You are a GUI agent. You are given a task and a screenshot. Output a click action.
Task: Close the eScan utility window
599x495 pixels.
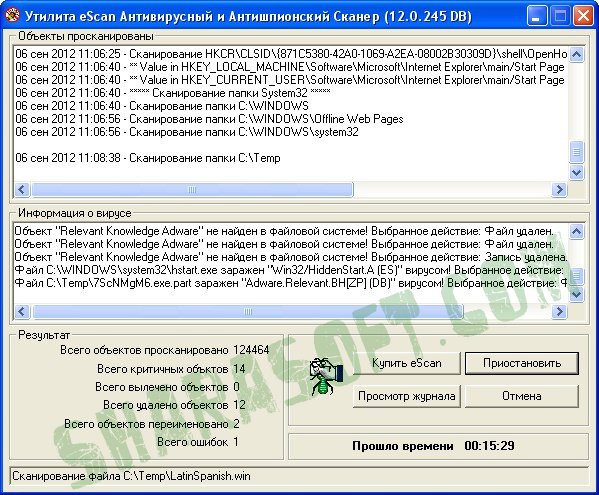pyautogui.click(x=583, y=16)
